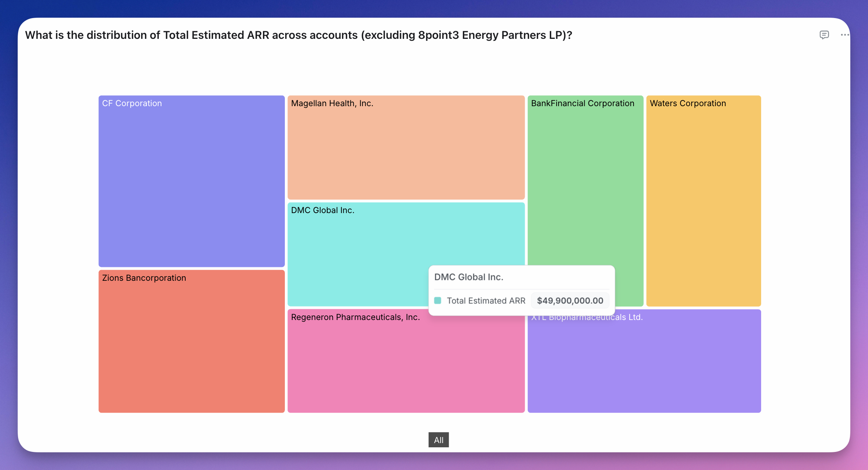Click the Magellan Health, Inc. label text
This screenshot has height=470, width=868.
click(x=332, y=103)
